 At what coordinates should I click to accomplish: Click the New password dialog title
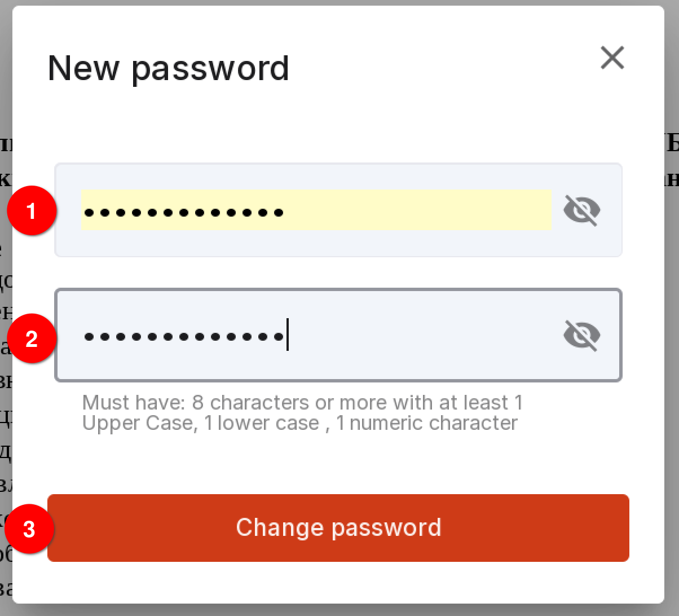coord(169,69)
